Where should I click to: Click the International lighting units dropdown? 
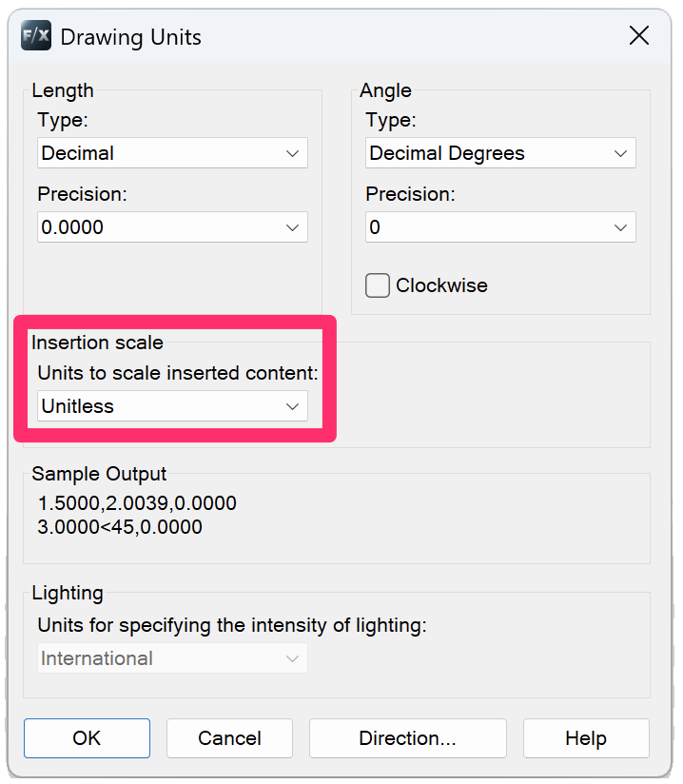point(172,658)
